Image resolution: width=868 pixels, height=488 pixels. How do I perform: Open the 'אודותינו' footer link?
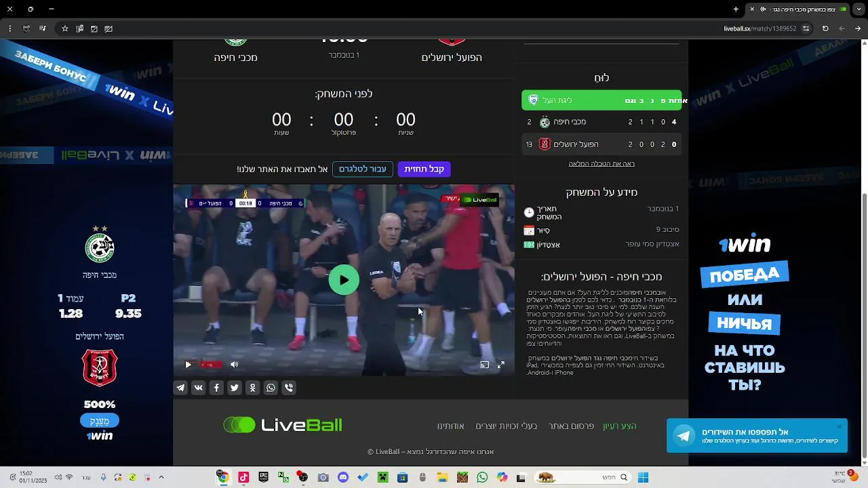[x=450, y=426]
